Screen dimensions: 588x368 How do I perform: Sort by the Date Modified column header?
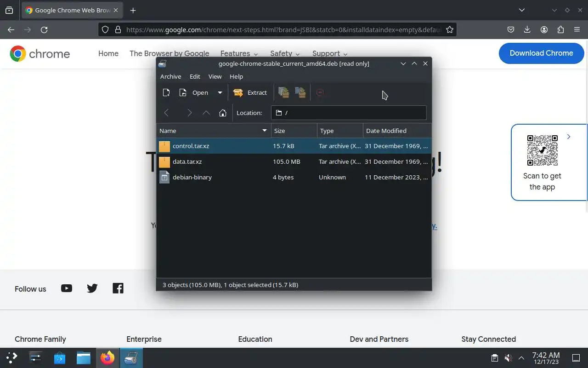[x=397, y=131]
